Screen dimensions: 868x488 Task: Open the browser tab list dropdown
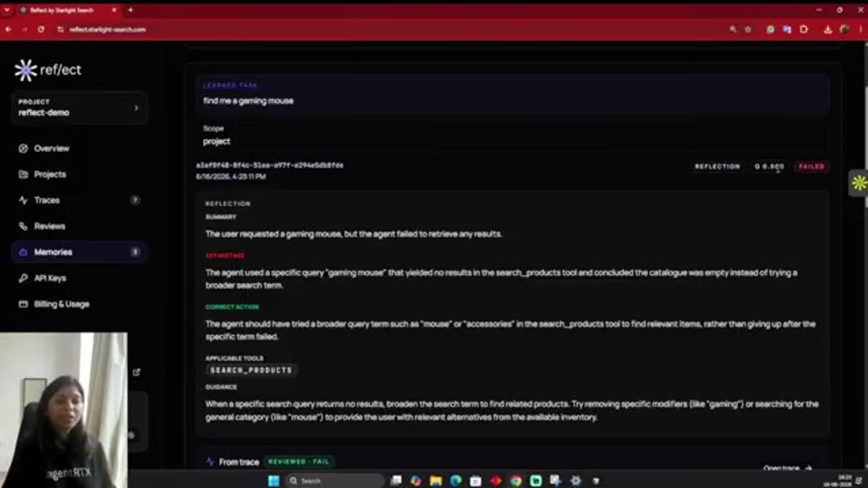(x=7, y=10)
